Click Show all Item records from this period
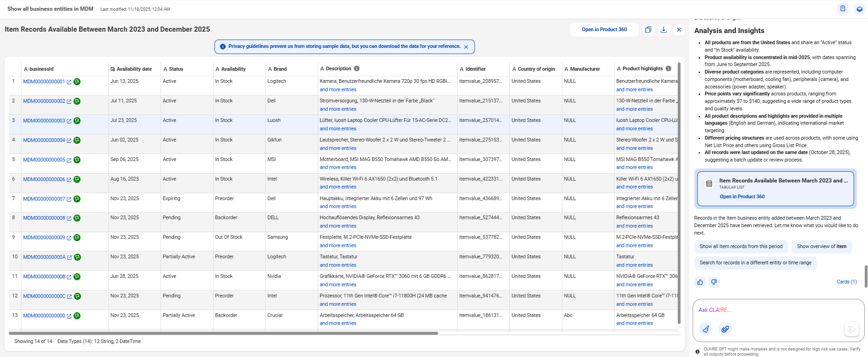This screenshot has height=357, width=868. [741, 247]
